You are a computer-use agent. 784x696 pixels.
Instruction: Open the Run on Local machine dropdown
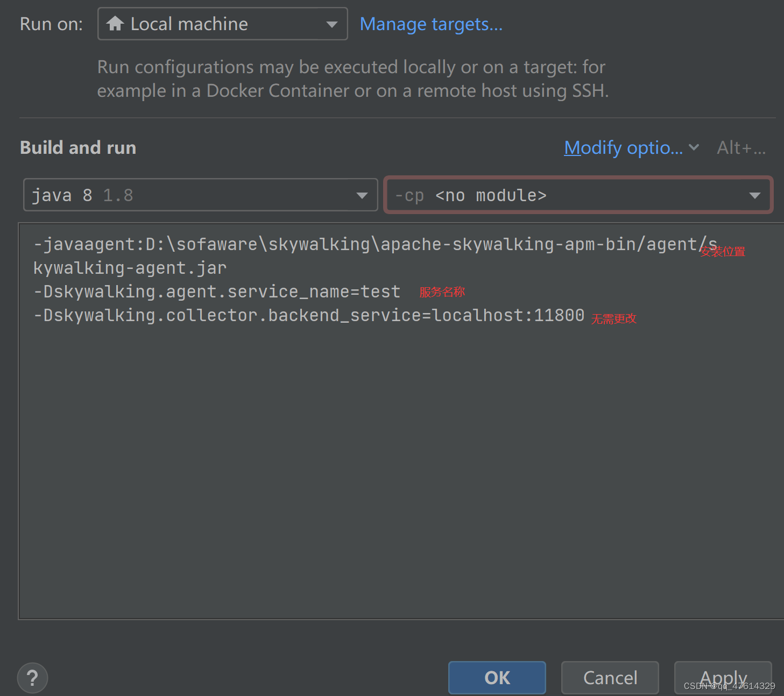[222, 24]
